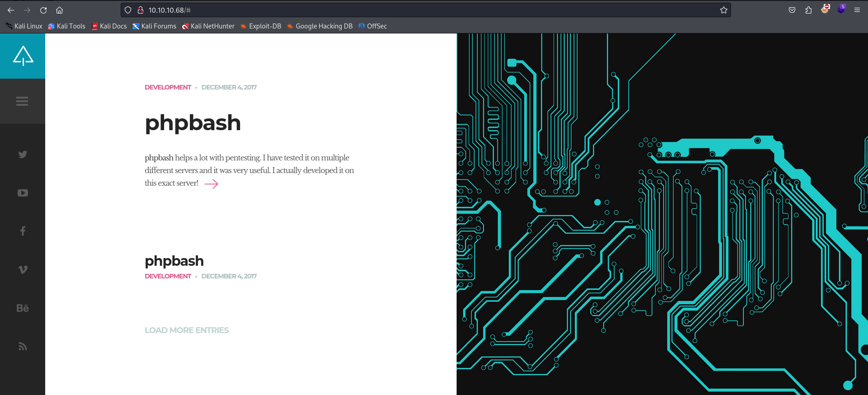Open the extensions puzzle icon
This screenshot has width=868, height=395.
(x=808, y=10)
